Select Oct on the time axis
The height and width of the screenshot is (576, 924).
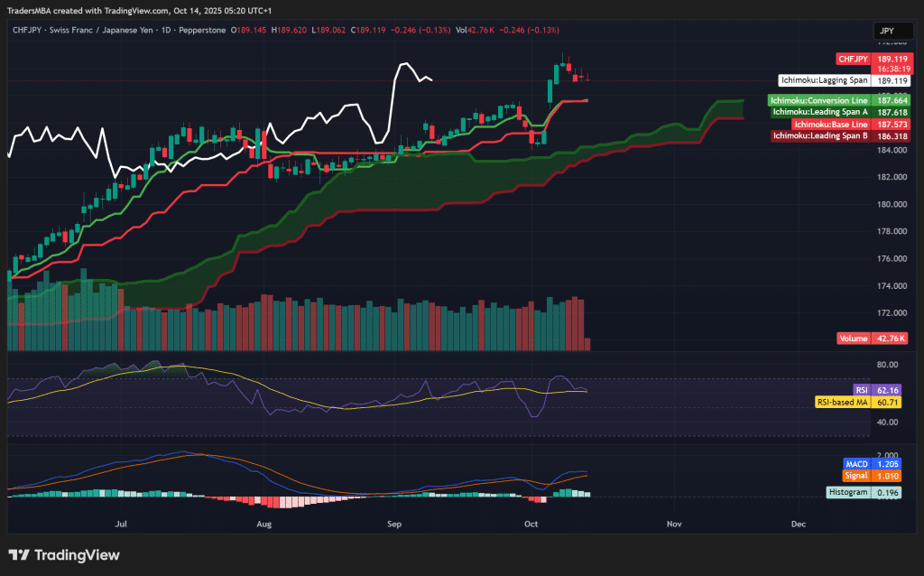531,524
